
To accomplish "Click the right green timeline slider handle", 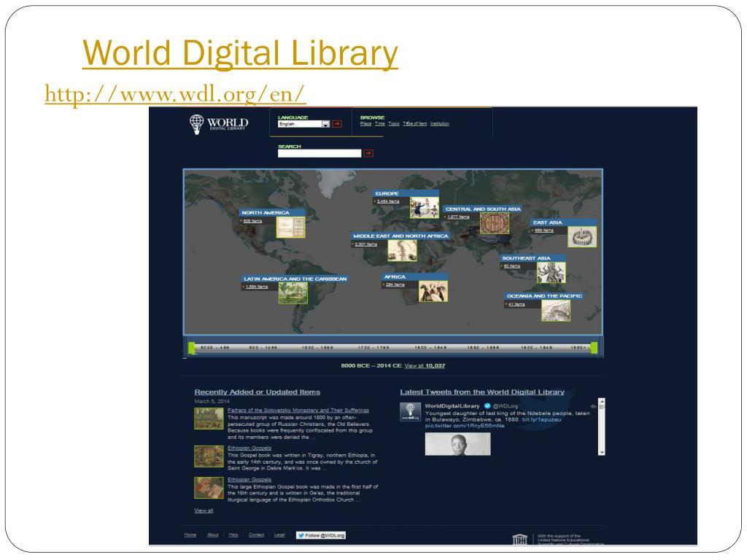I will pyautogui.click(x=594, y=348).
